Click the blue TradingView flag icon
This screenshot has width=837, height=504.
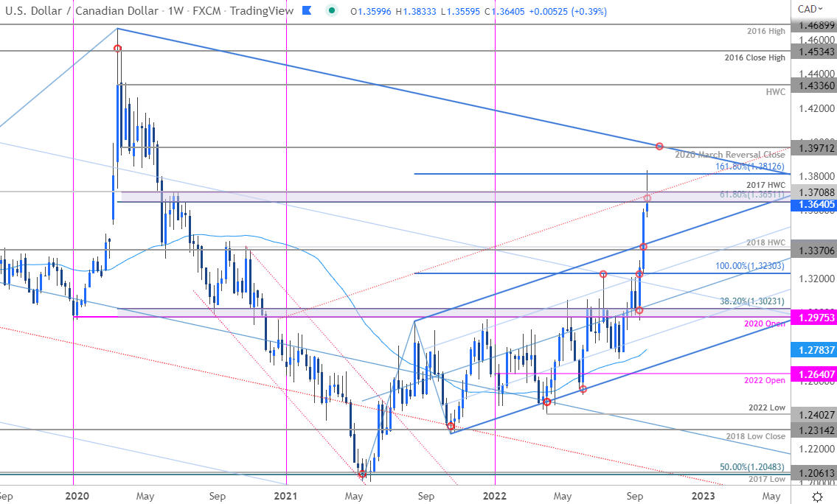click(307, 10)
